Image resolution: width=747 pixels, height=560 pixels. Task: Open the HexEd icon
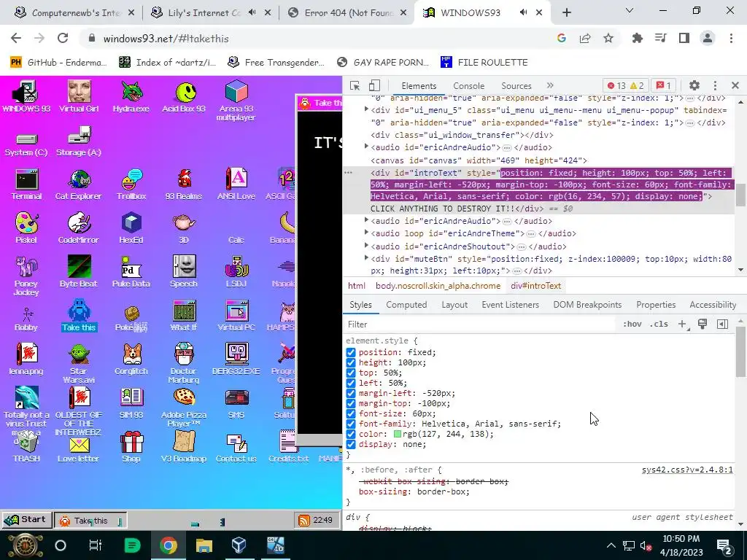131,228
